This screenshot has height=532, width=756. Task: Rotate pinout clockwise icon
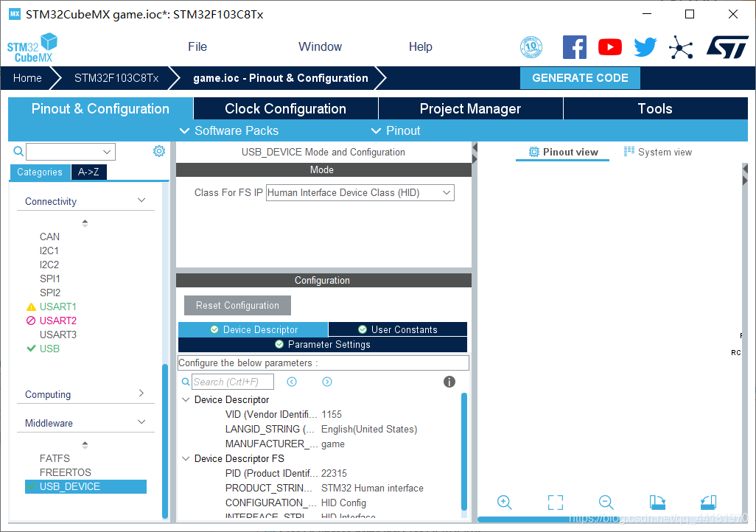tap(657, 502)
